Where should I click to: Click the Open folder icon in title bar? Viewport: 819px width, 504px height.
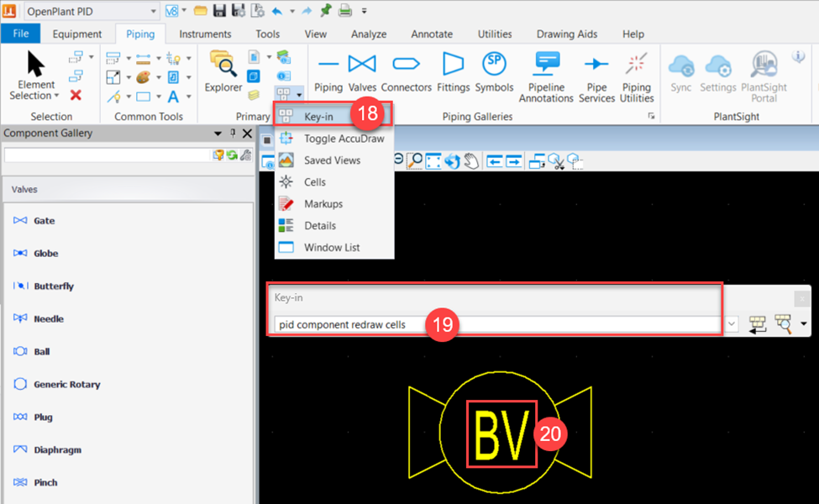[x=200, y=10]
